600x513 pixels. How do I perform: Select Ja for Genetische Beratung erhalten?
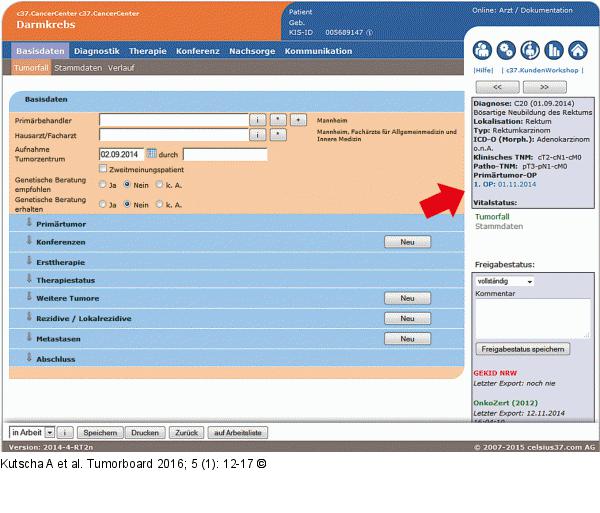tap(103, 204)
